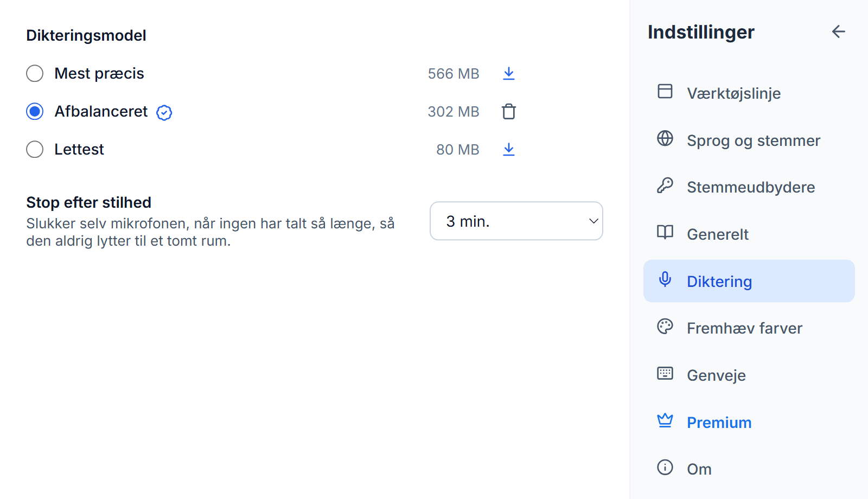
Task: Click the Dikteringsmodel heading
Action: coord(86,35)
